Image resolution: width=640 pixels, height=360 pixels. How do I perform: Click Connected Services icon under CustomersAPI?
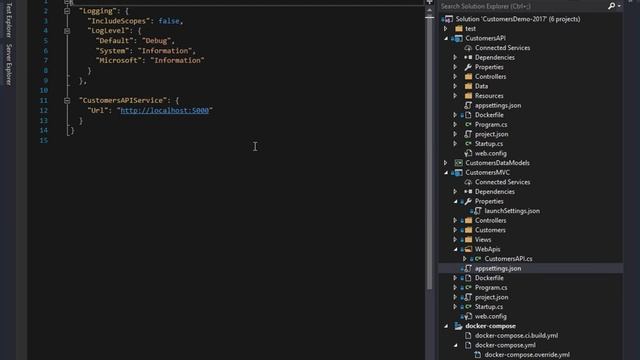click(468, 48)
